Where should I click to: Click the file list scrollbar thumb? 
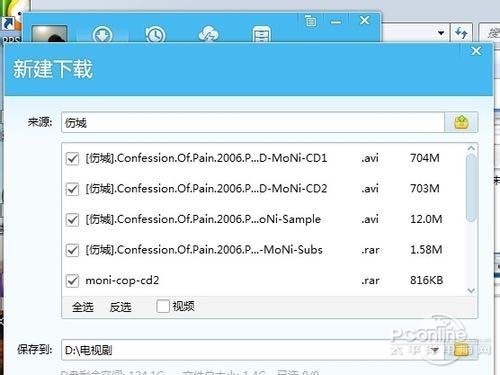click(471, 187)
